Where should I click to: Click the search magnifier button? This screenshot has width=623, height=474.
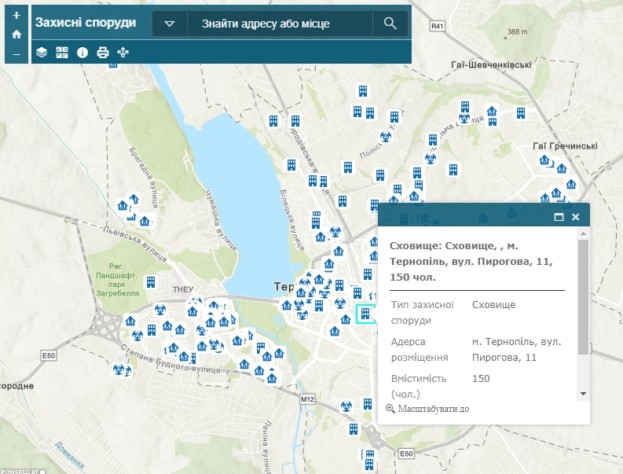[389, 23]
